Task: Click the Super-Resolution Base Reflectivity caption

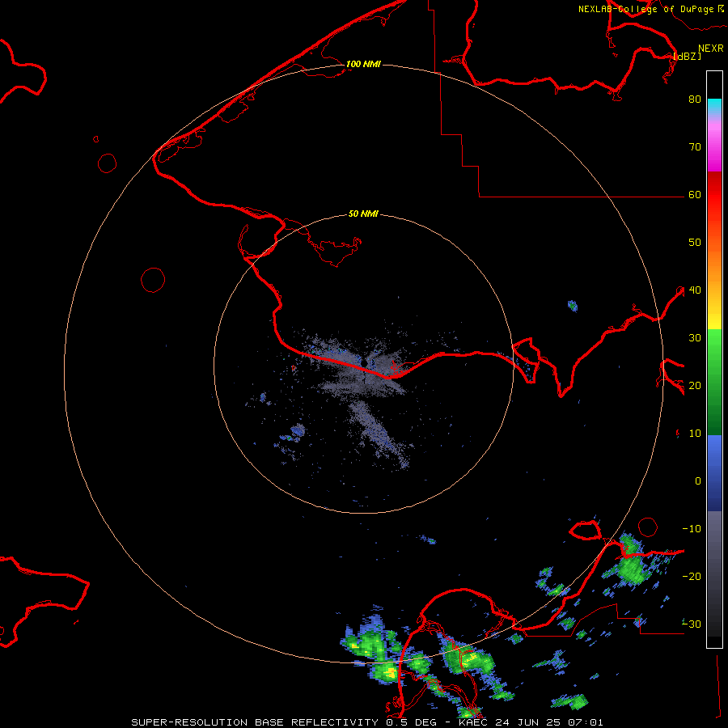Action: 368,722
